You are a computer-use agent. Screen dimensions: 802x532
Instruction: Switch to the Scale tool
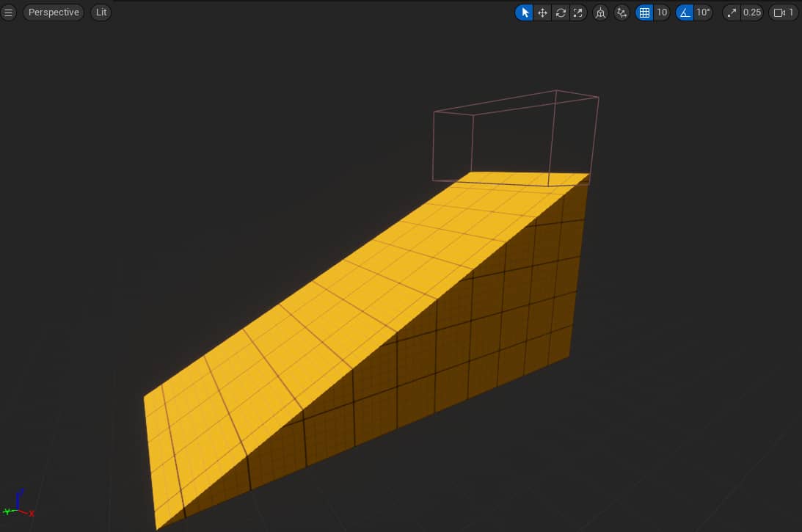pyautogui.click(x=578, y=12)
